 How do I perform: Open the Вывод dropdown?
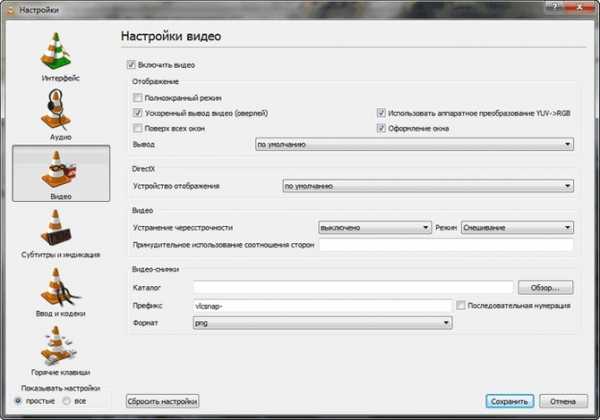pyautogui.click(x=414, y=144)
